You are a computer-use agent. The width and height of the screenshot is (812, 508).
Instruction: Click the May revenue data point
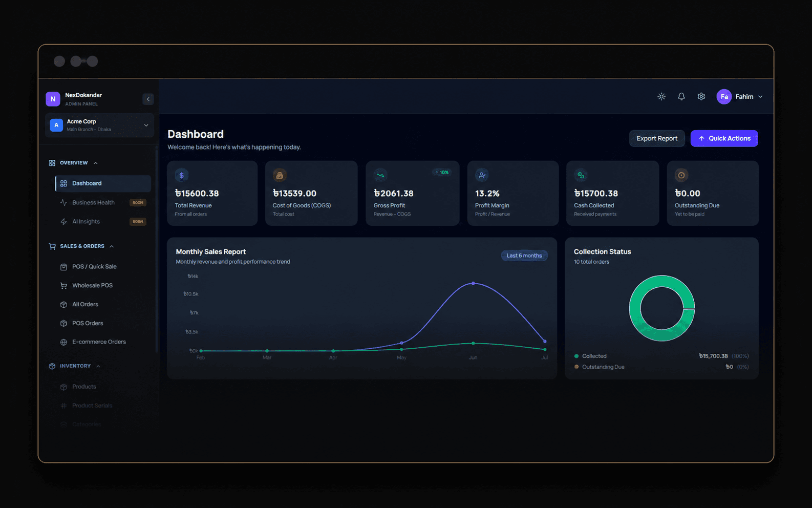[x=402, y=343]
